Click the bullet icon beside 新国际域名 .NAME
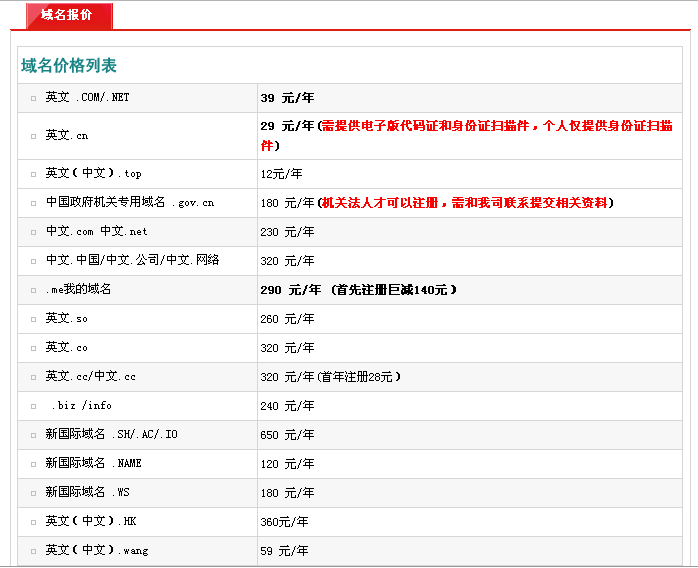698x568 pixels. pos(33,464)
